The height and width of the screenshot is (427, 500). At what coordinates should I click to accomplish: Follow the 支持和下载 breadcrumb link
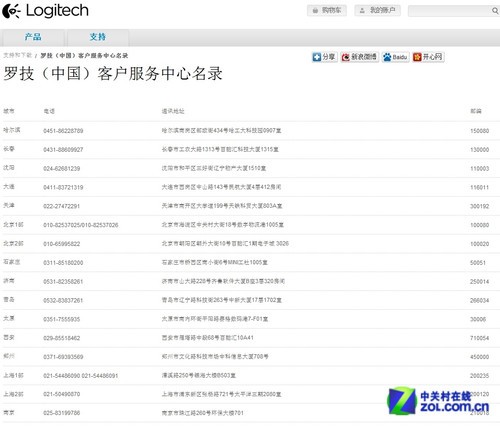click(x=17, y=55)
